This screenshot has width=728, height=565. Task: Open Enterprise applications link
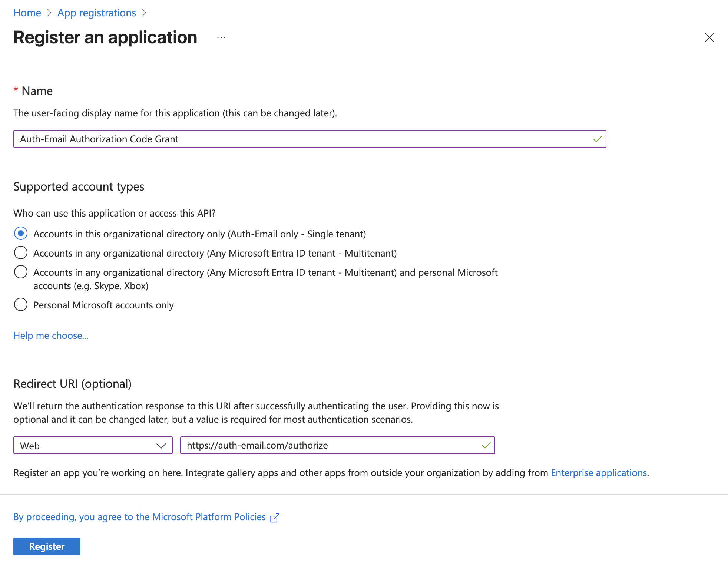click(x=598, y=473)
